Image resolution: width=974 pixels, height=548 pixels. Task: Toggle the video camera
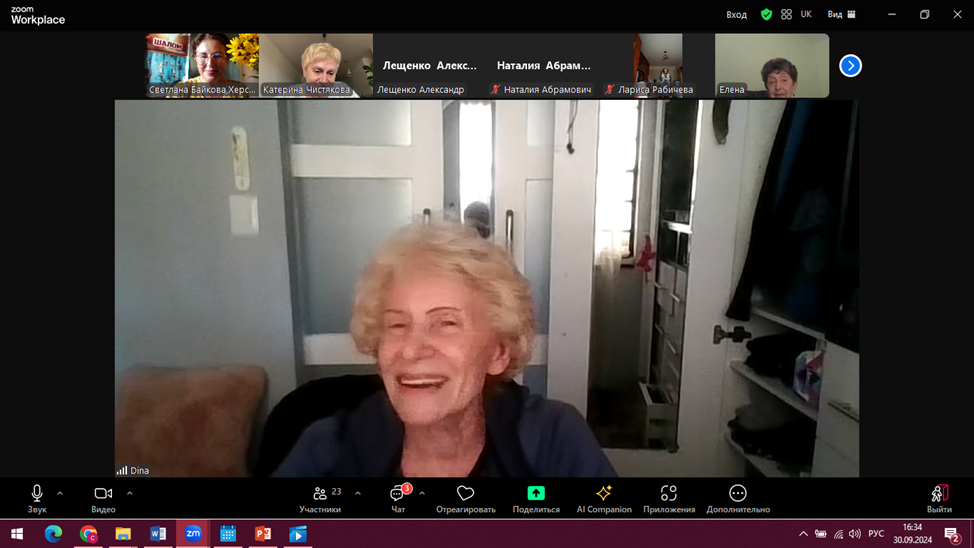pos(103,494)
